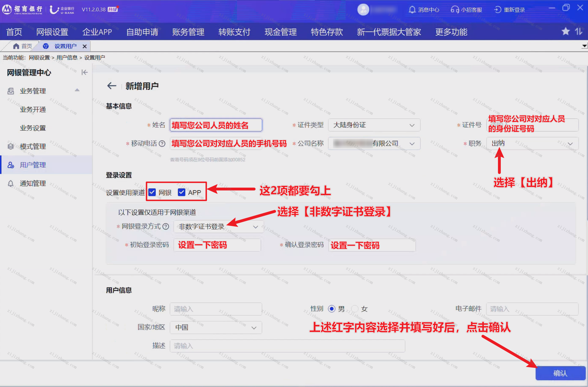Click the 初始登录密码 field
588x387 pixels.
(x=217, y=245)
